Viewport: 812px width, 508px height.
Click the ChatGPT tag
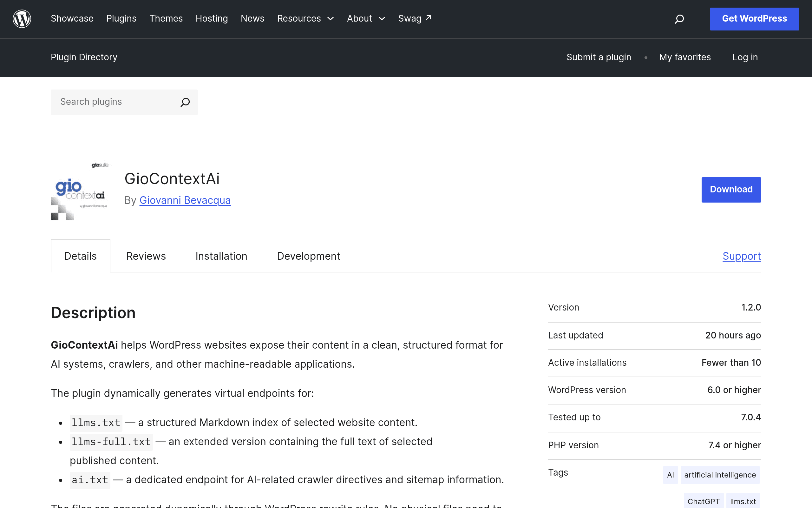coord(704,501)
